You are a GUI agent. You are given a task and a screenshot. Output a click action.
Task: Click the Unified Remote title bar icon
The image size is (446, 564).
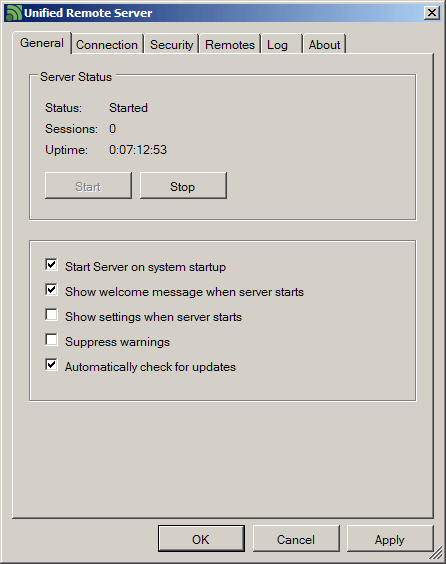tap(14, 13)
